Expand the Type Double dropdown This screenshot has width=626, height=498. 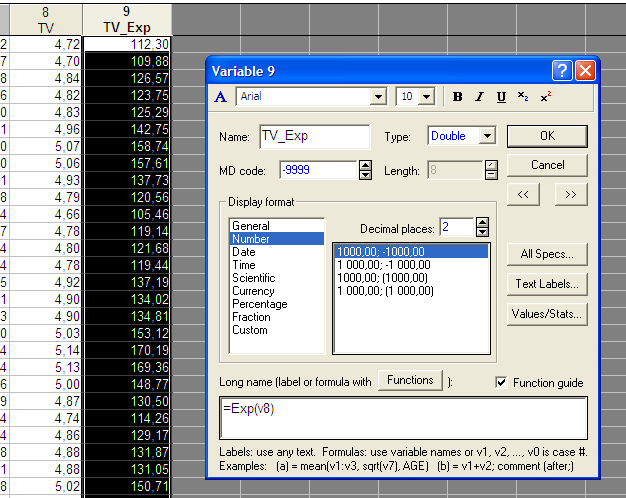487,136
